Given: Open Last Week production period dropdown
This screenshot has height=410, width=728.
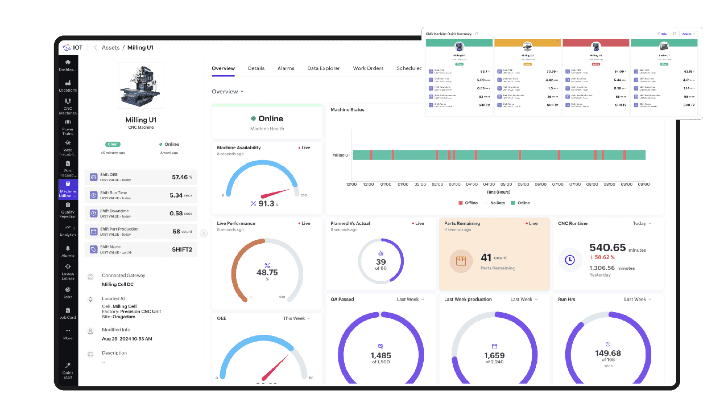Looking at the screenshot, I should (x=524, y=299).
